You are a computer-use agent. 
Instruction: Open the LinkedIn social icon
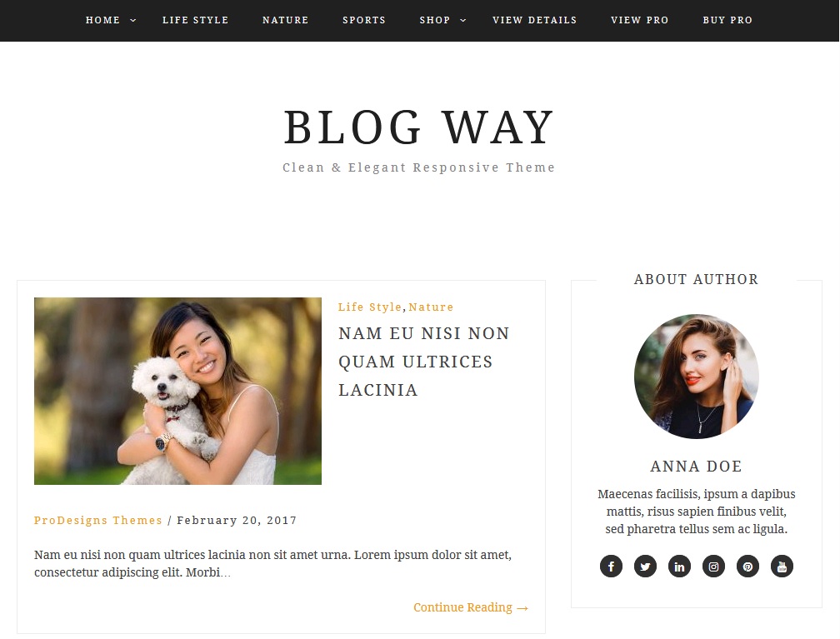679,567
